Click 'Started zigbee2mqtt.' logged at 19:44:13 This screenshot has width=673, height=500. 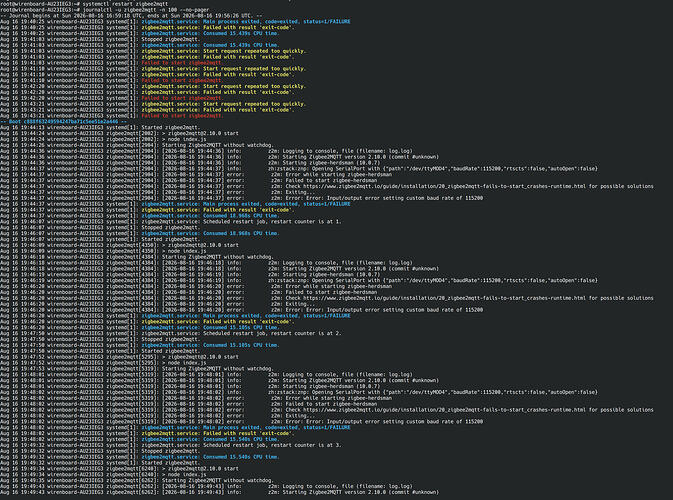click(x=170, y=127)
